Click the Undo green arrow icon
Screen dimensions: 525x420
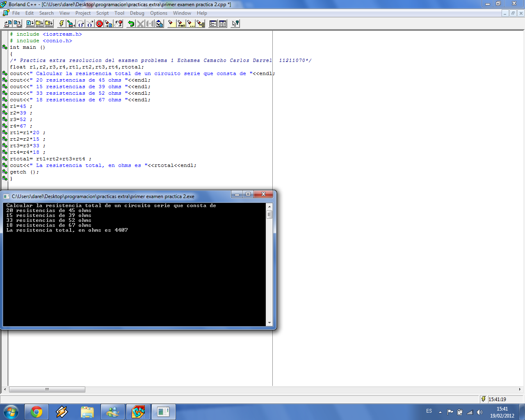[131, 23]
